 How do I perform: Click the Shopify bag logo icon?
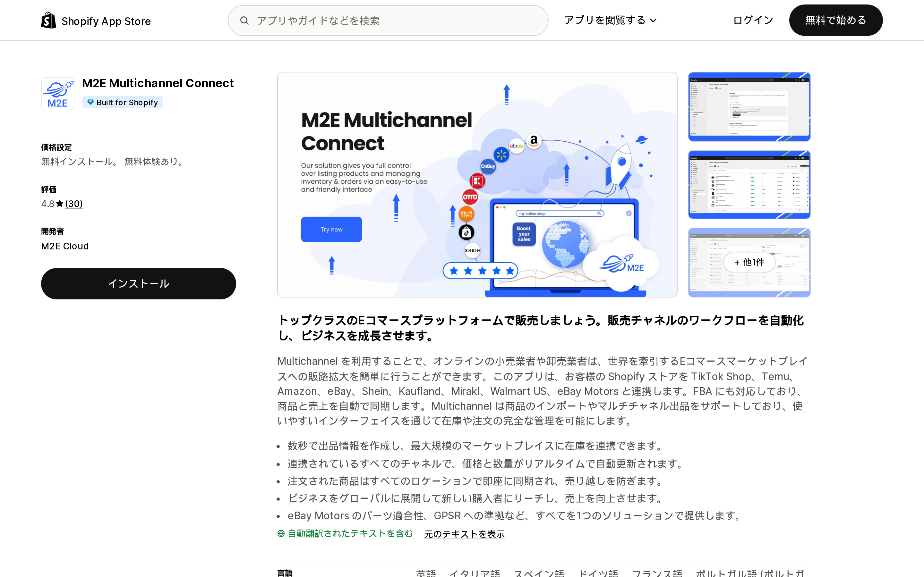click(x=48, y=20)
